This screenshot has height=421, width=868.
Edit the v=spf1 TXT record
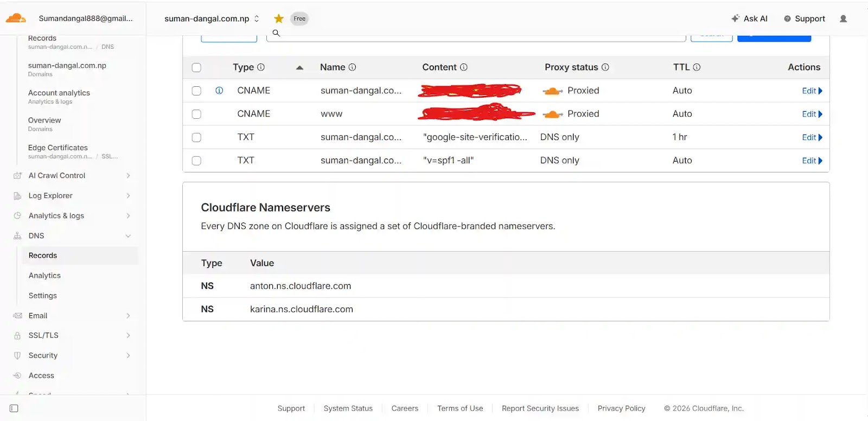[812, 161]
